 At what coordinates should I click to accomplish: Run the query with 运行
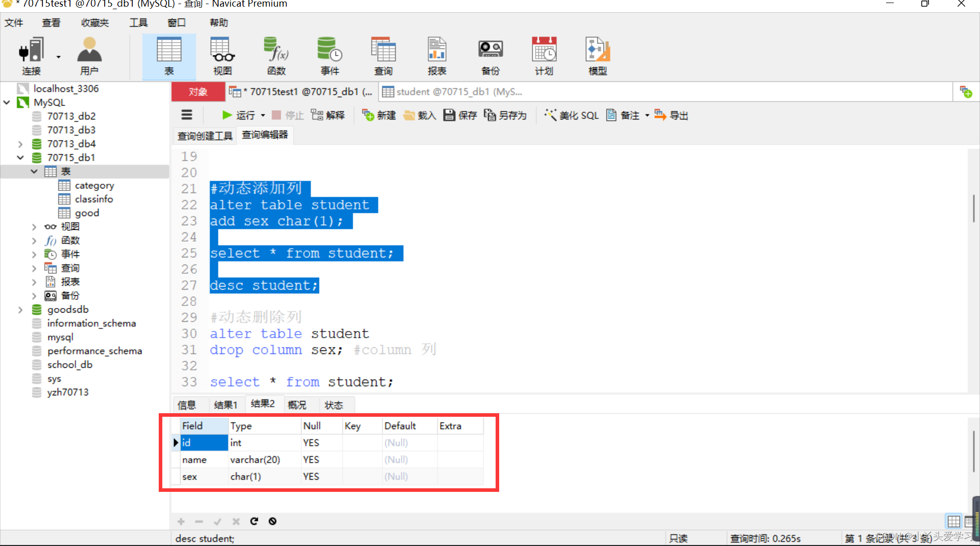point(239,115)
